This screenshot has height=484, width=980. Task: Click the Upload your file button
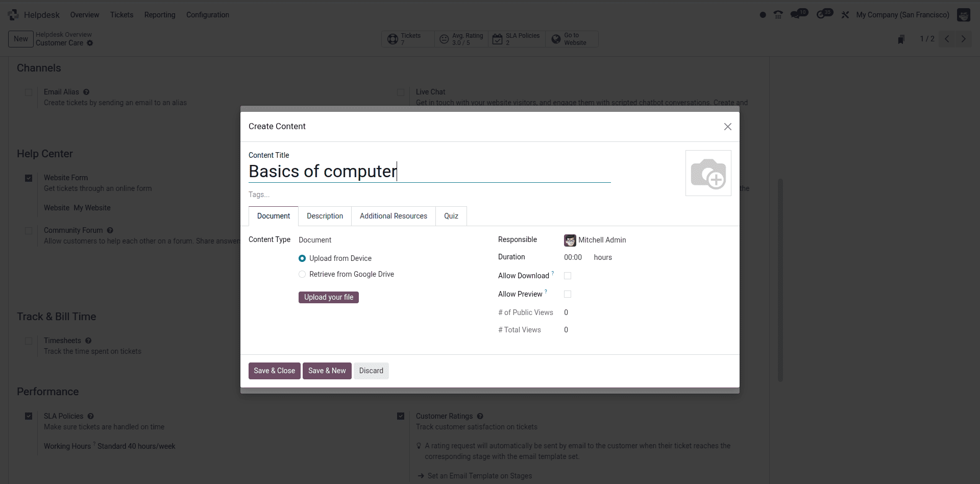328,297
